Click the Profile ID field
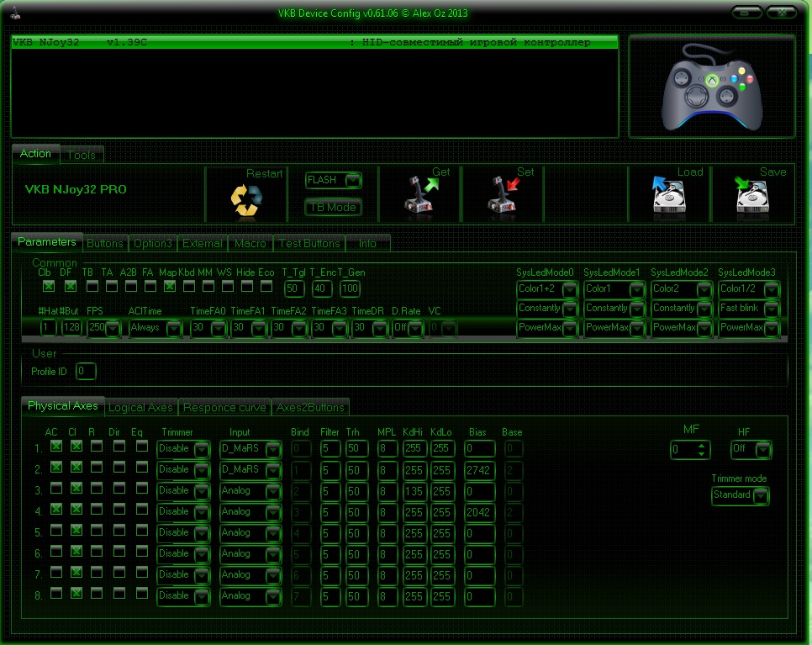The height and width of the screenshot is (645, 812). click(86, 371)
